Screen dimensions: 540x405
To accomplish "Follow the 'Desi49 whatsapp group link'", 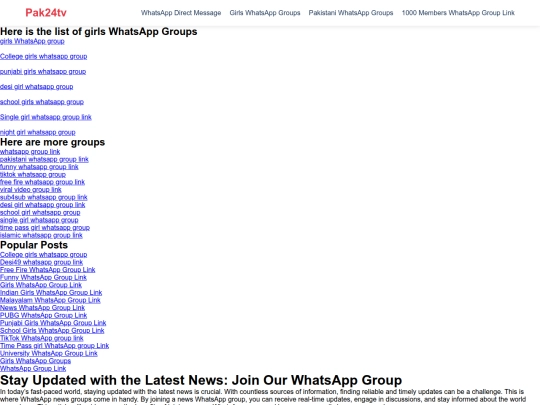I will point(41,262).
